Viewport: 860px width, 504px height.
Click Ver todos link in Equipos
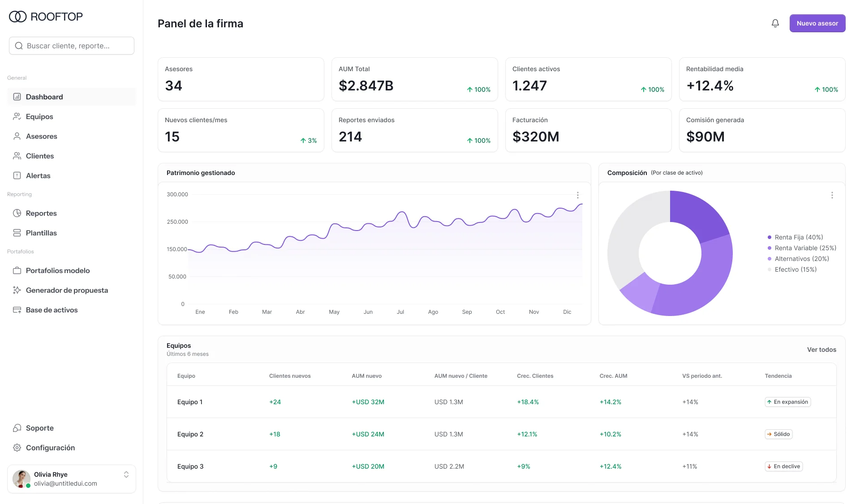tap(821, 350)
